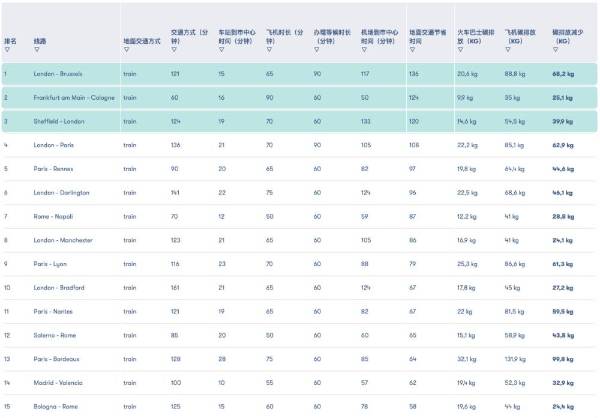600x418 pixels.
Task: Click the 飞机碳排放 header label
Action: pos(520,36)
